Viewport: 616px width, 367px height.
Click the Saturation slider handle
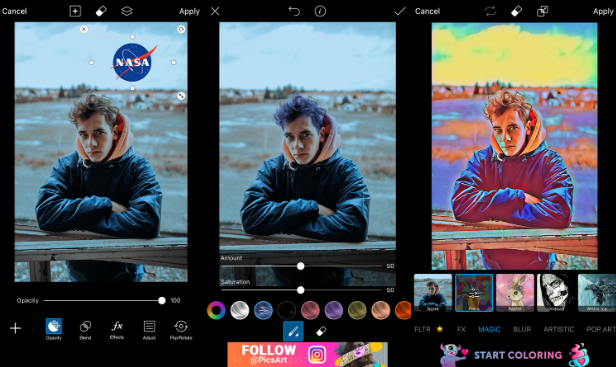tap(301, 290)
